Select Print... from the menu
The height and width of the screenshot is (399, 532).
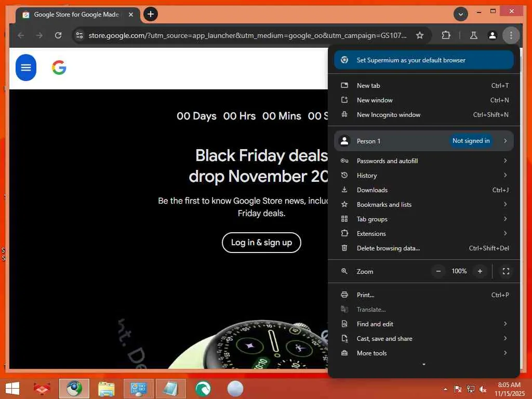point(424,295)
